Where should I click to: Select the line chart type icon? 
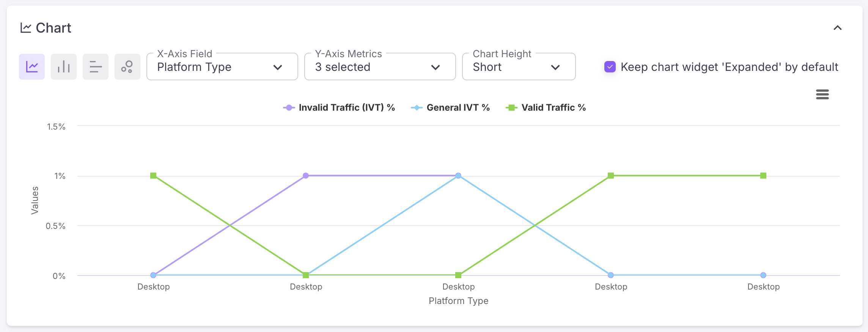point(32,67)
